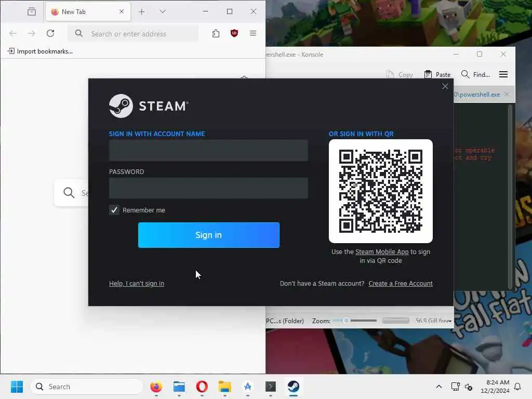Select the New Tab tab in Firefox
The width and height of the screenshot is (532, 399).
(87, 11)
